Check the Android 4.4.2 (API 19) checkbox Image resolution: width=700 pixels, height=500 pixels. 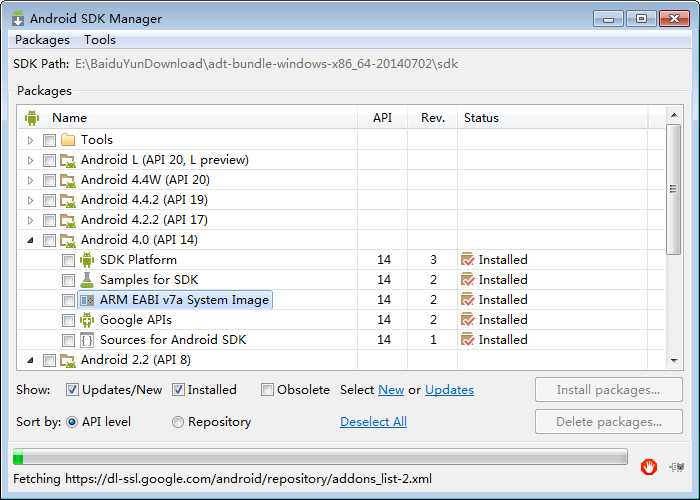(49, 200)
